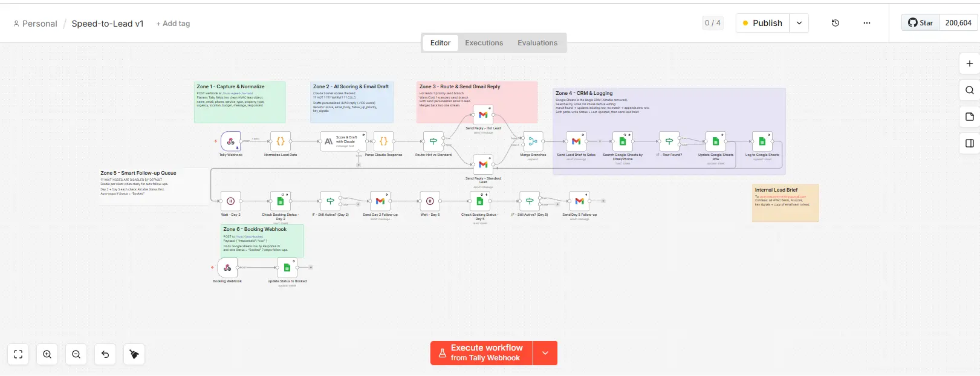Click the Speed-to-Lead v1 workflow name

click(x=108, y=24)
